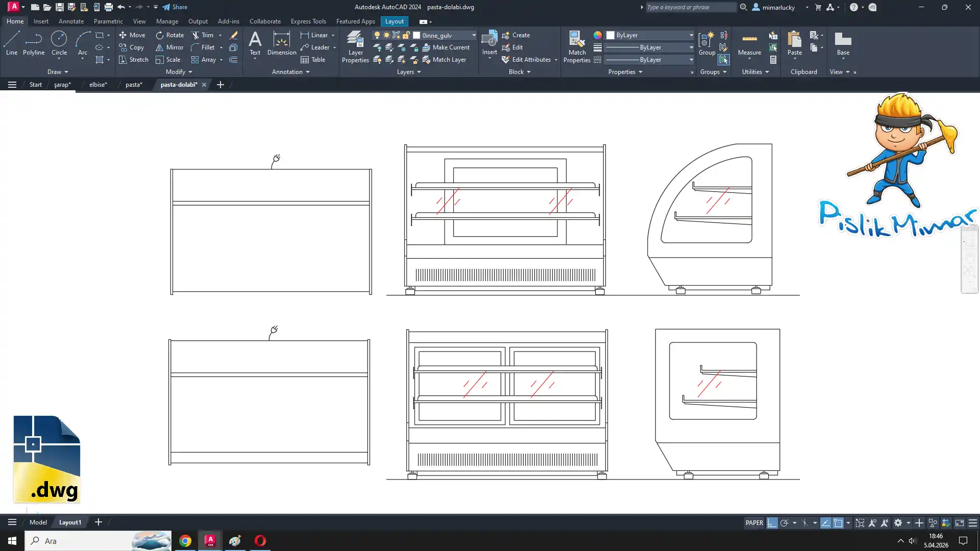Toggle Ortho mode in status bar

click(x=772, y=523)
